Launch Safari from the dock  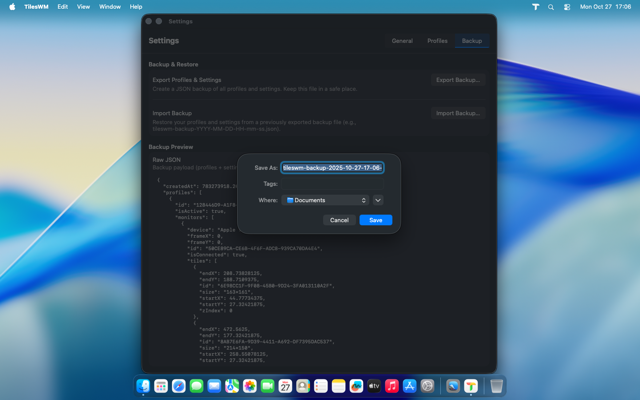click(x=179, y=386)
